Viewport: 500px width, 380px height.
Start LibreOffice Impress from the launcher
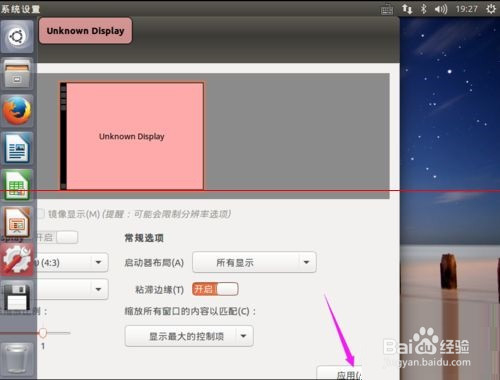click(17, 222)
